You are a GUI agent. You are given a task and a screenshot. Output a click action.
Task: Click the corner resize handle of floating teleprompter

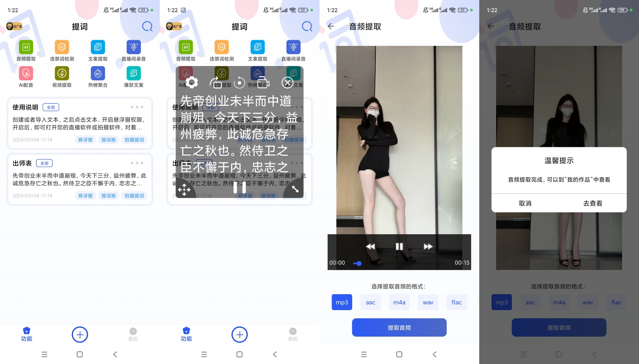295,189
